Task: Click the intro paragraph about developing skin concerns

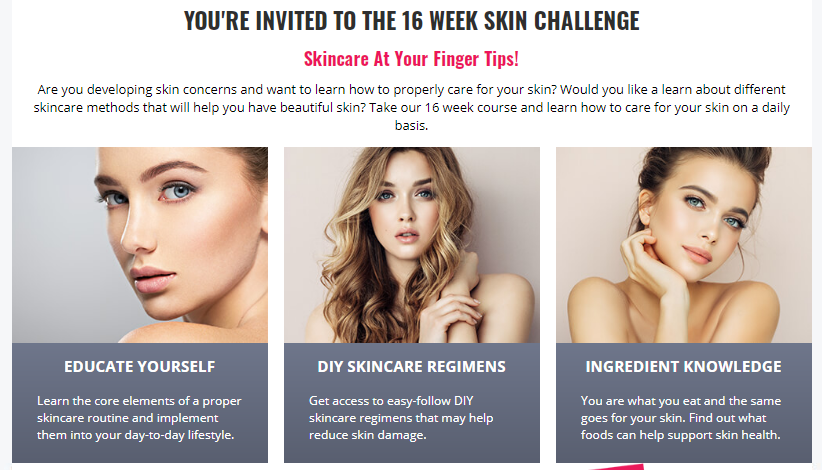Action: [x=412, y=107]
